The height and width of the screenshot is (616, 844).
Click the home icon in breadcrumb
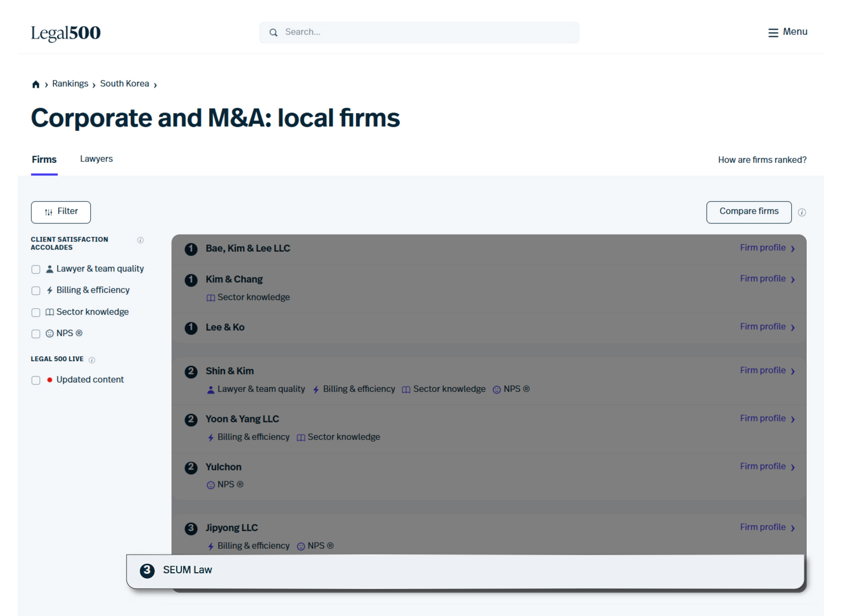tap(36, 84)
